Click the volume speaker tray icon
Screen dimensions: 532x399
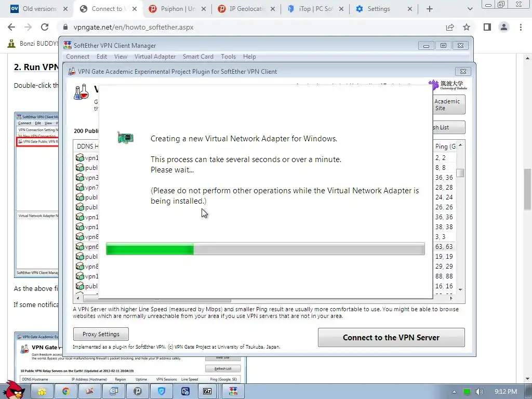tap(480, 392)
